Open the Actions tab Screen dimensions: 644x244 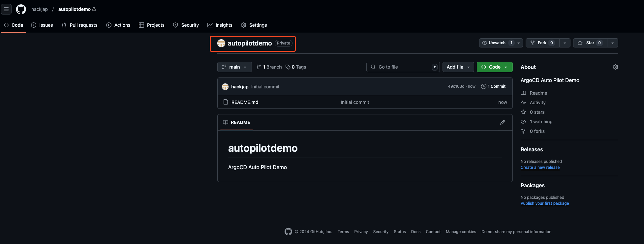point(118,25)
